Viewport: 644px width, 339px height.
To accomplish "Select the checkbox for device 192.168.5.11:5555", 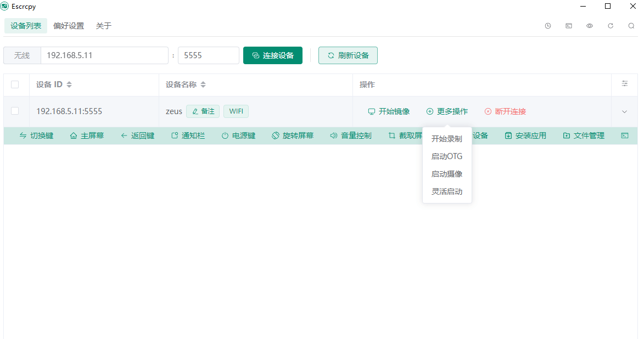I will coord(15,111).
